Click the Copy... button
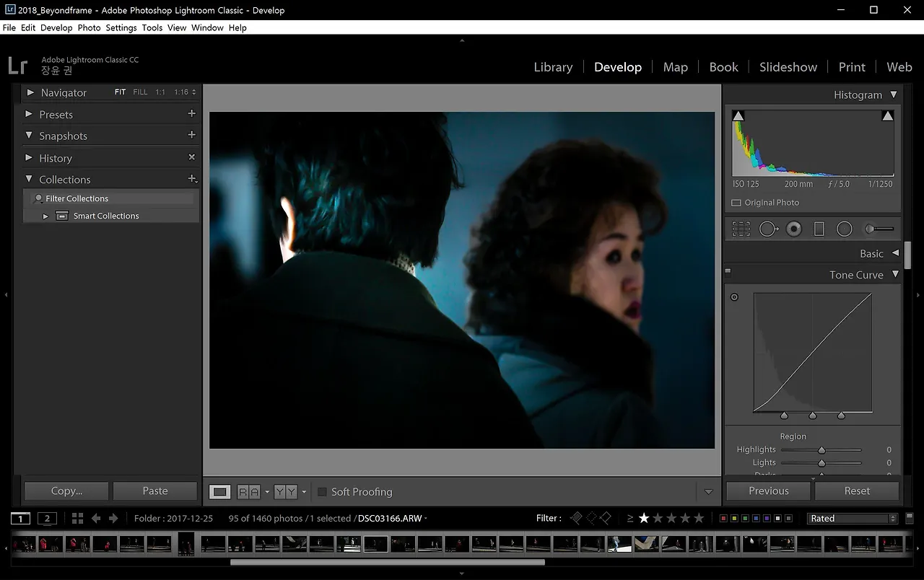Viewport: 924px width, 580px height. [x=66, y=491]
